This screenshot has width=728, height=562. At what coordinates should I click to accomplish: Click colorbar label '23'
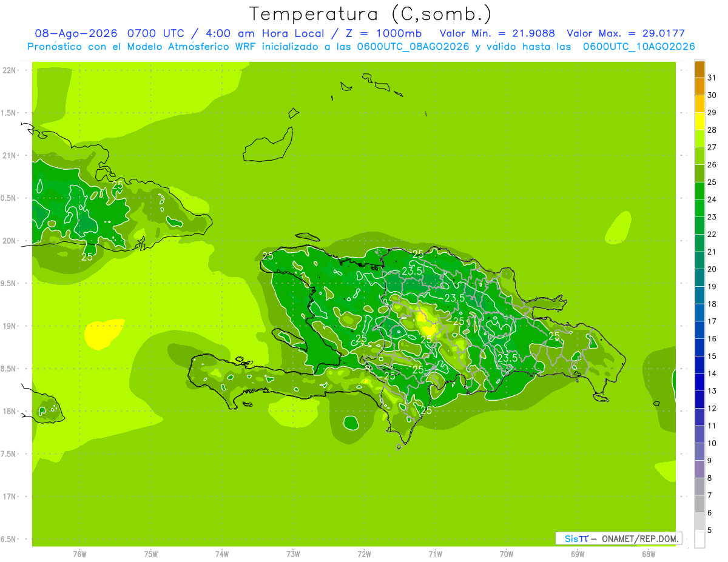[x=712, y=217]
